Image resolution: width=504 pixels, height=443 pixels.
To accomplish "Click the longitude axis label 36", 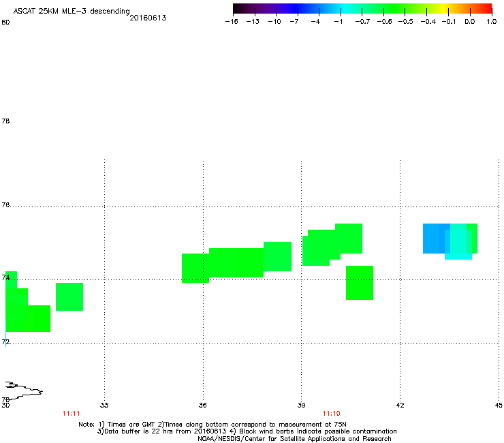I will (202, 405).
